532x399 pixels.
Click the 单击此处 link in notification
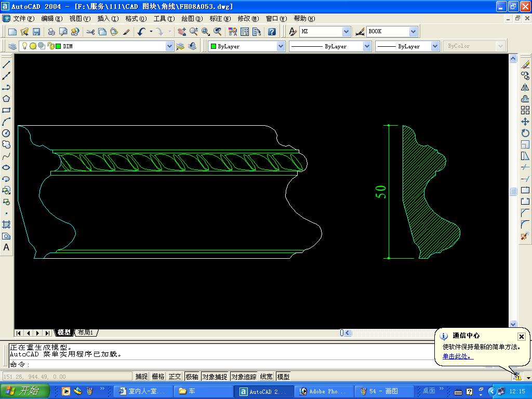457,356
